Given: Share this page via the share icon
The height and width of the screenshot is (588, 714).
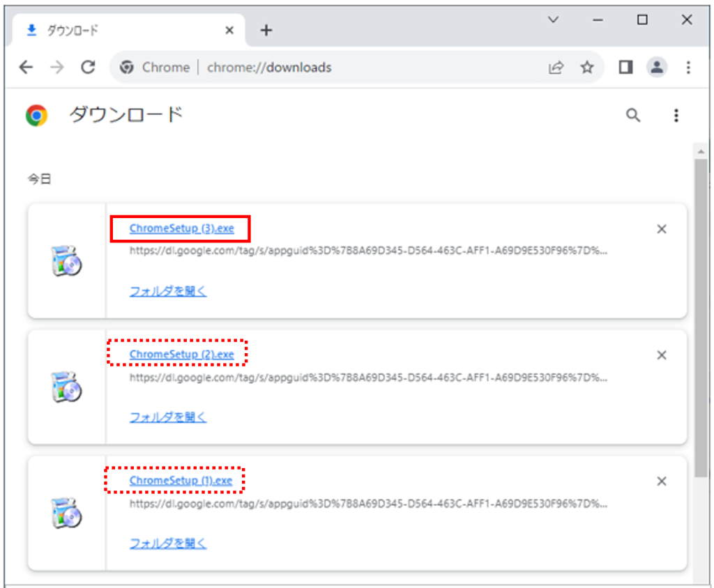Looking at the screenshot, I should 556,68.
